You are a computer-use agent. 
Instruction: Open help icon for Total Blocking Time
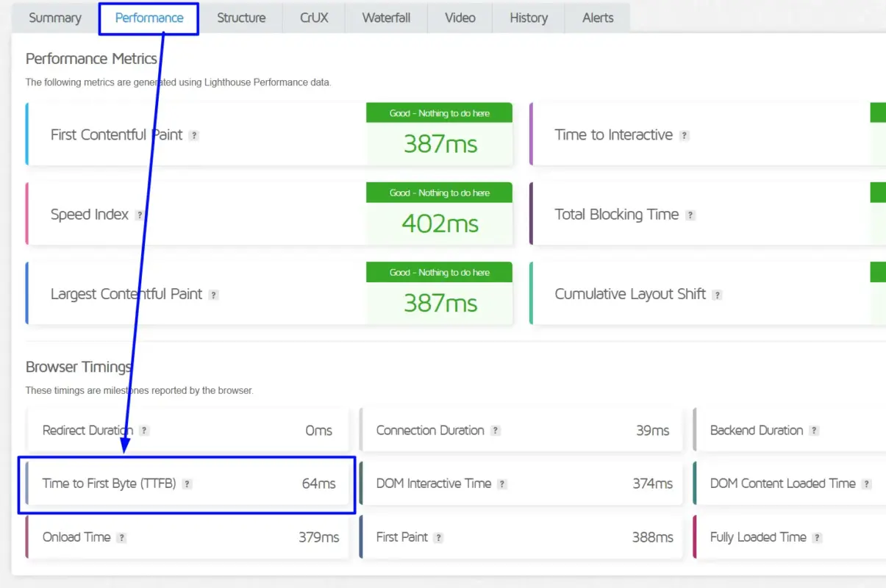pyautogui.click(x=690, y=215)
